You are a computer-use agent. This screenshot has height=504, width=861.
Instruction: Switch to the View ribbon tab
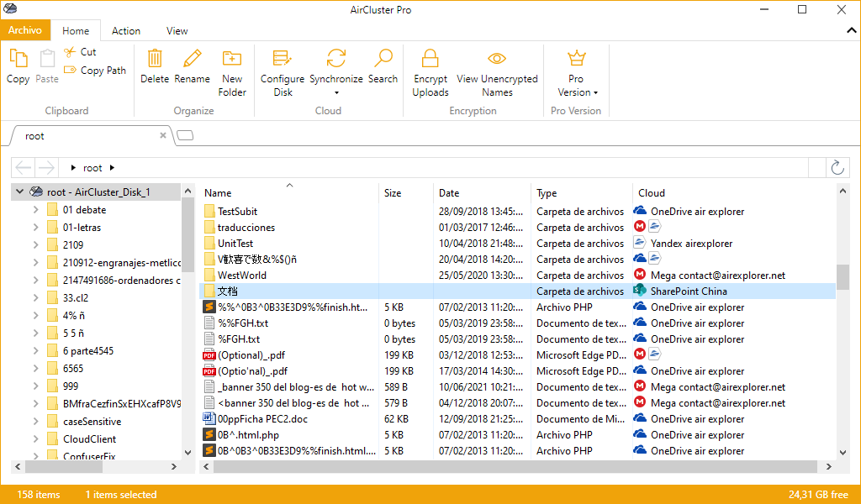177,31
